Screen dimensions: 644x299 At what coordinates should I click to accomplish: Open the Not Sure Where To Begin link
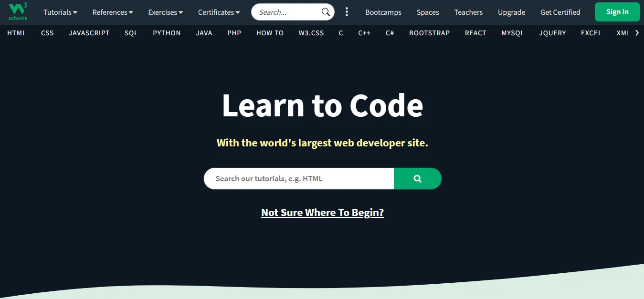tap(322, 212)
